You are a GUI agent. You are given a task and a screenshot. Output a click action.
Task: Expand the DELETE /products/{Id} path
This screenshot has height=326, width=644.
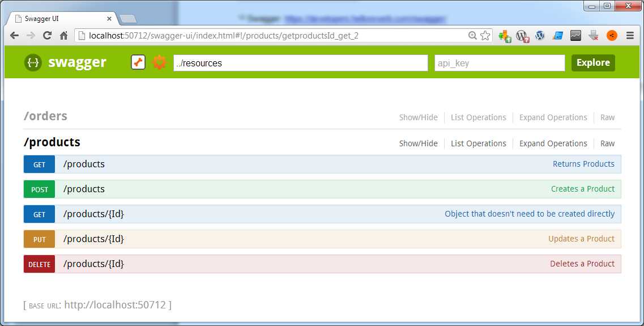[93, 264]
